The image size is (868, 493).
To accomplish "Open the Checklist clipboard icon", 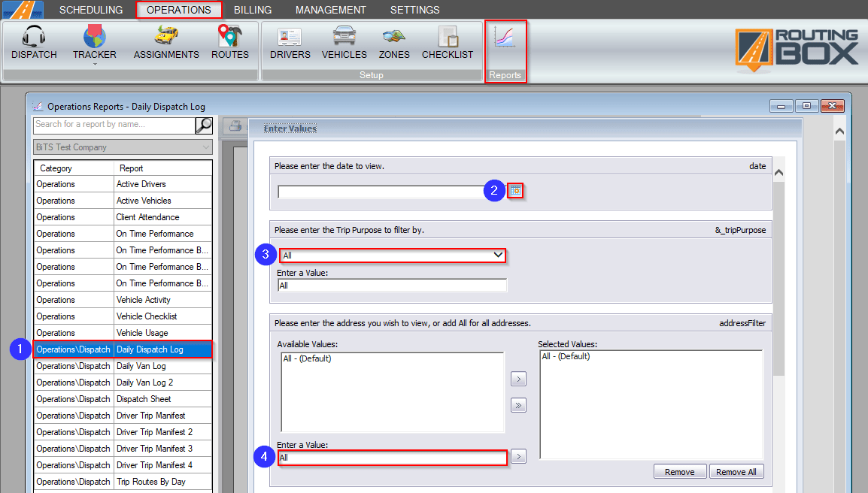I will pyautogui.click(x=448, y=37).
